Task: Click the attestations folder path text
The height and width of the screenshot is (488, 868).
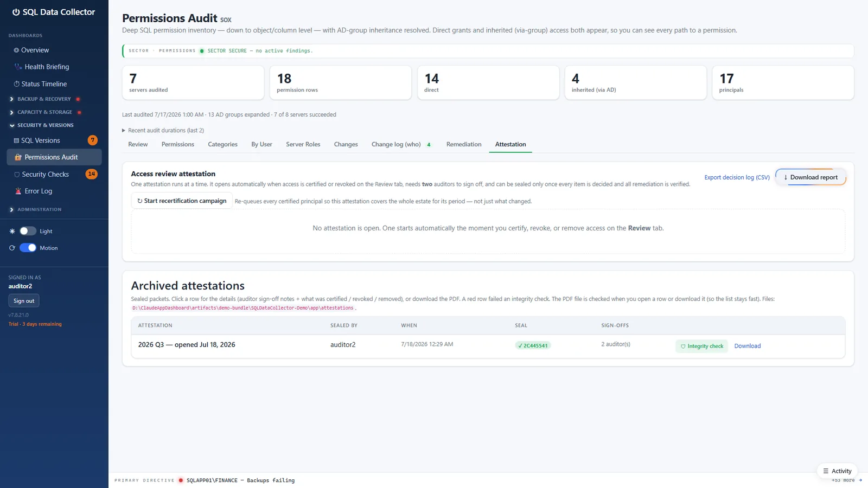Action: (x=243, y=308)
